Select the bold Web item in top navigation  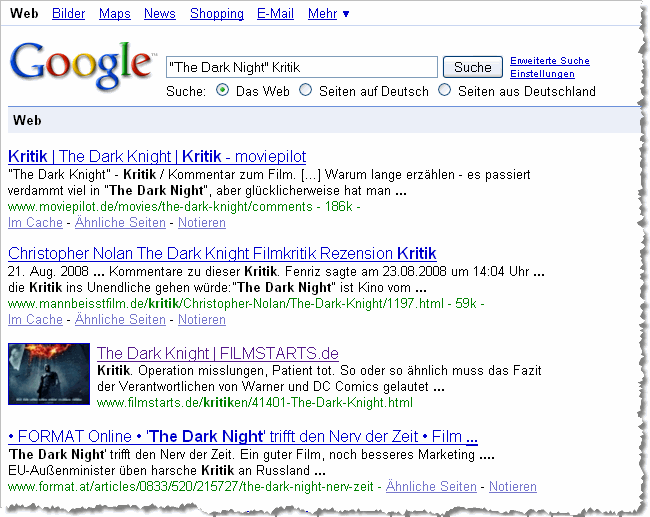point(24,13)
